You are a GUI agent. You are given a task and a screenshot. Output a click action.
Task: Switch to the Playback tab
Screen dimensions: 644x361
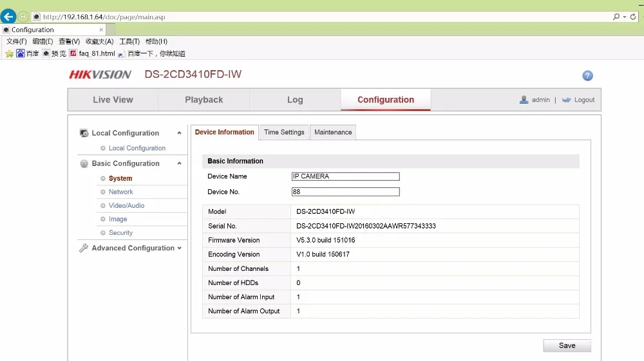pos(204,100)
